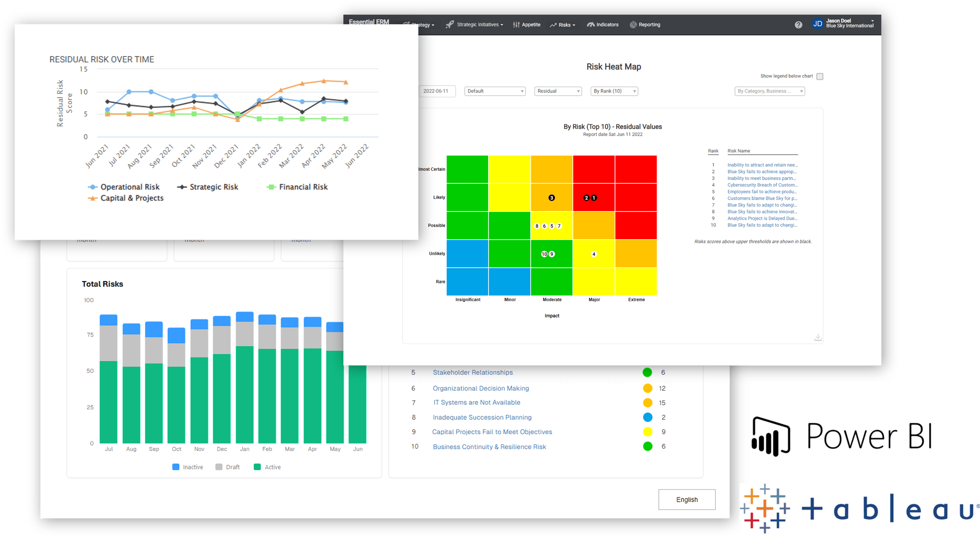Click the English language button
The image size is (980, 537).
pyautogui.click(x=687, y=499)
